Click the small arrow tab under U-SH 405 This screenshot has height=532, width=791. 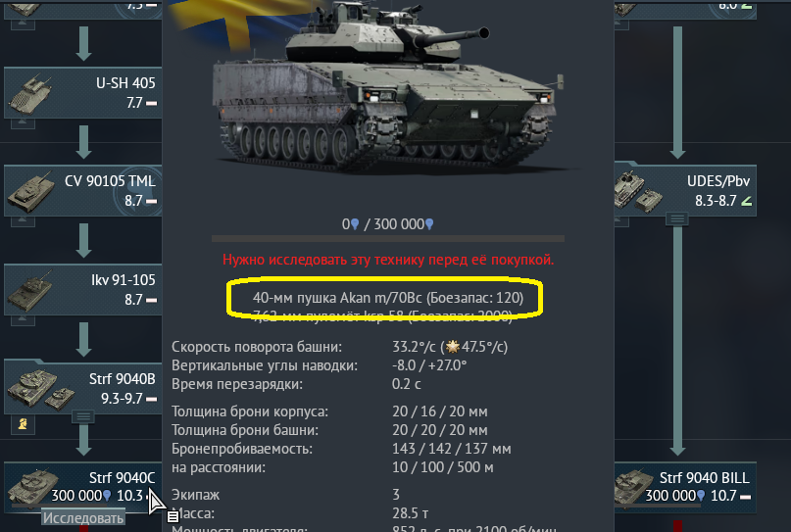click(x=23, y=122)
